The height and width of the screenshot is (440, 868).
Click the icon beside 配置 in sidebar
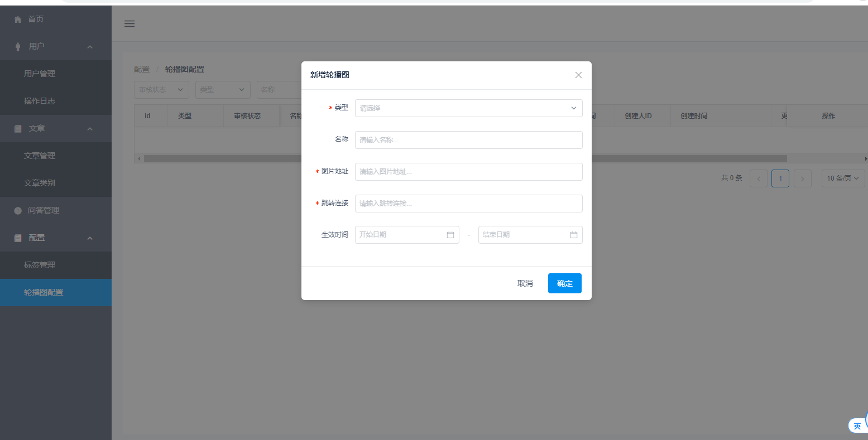tap(18, 238)
